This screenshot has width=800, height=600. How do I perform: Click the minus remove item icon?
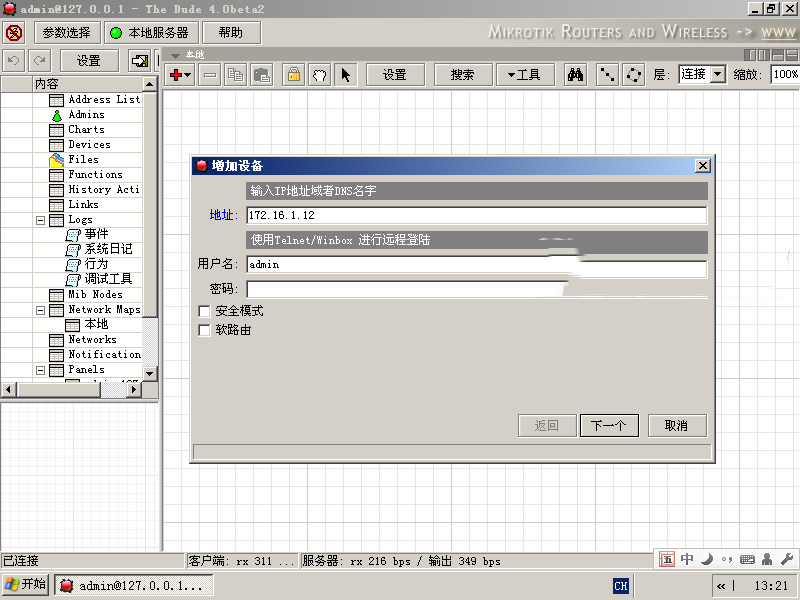210,75
